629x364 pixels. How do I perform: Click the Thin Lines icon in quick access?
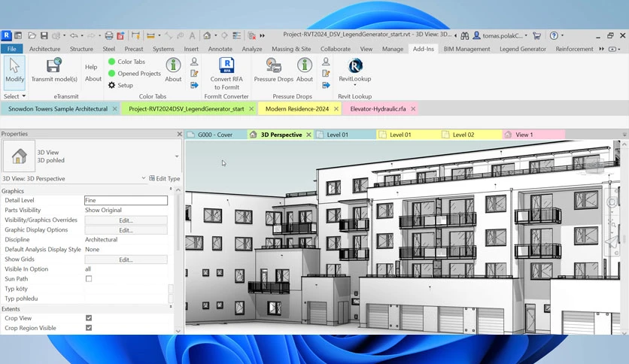coord(237,35)
